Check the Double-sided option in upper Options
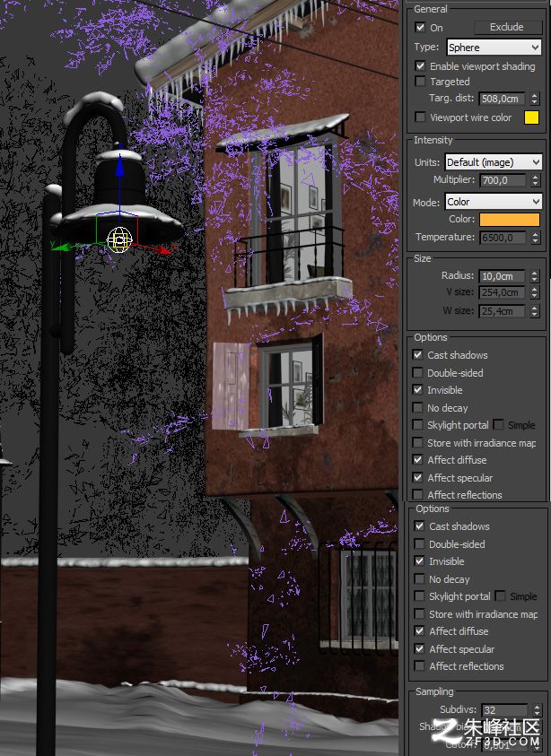Image resolution: width=551 pixels, height=756 pixels. (x=418, y=372)
